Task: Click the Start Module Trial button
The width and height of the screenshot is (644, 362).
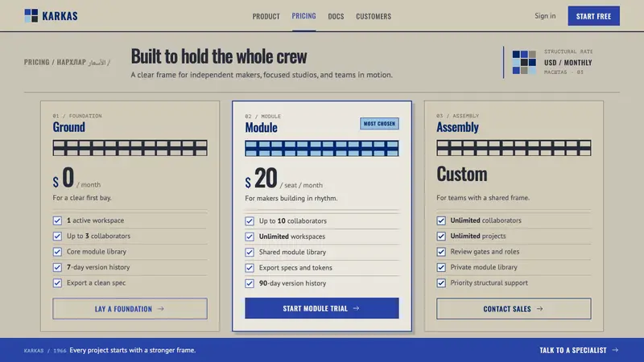Action: [x=321, y=308]
